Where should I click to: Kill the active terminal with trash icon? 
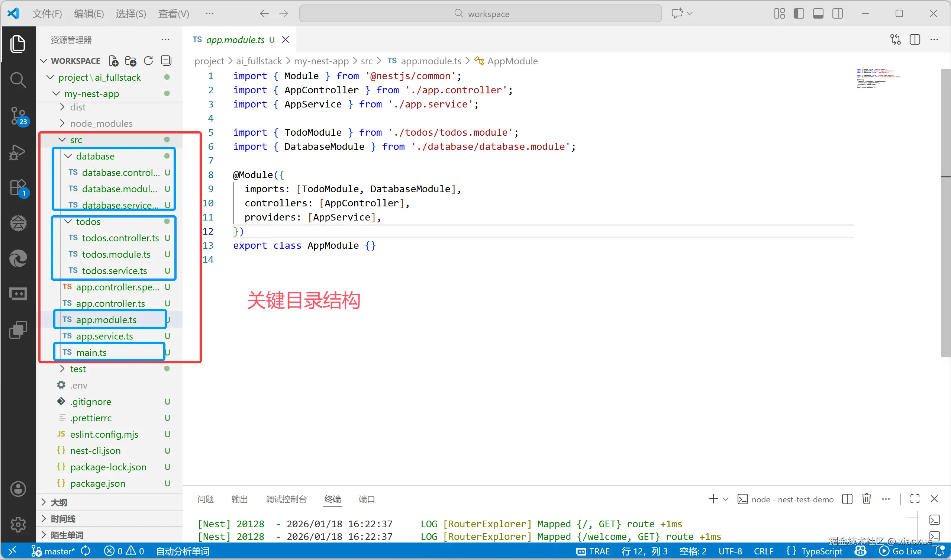[867, 498]
